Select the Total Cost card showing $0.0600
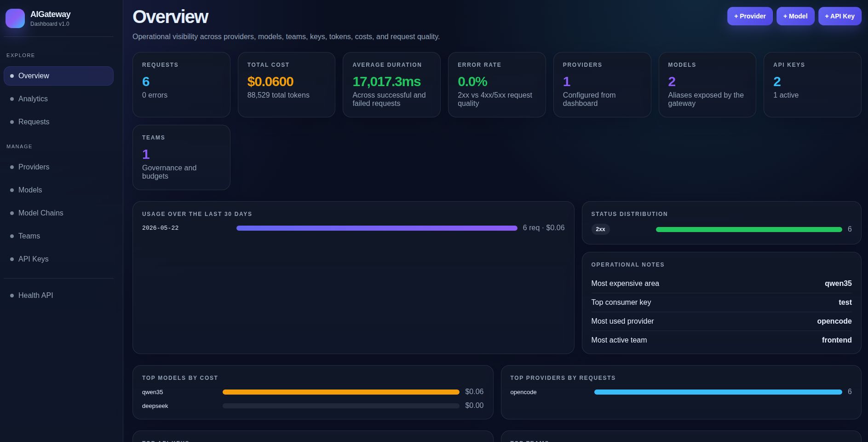 tap(286, 85)
